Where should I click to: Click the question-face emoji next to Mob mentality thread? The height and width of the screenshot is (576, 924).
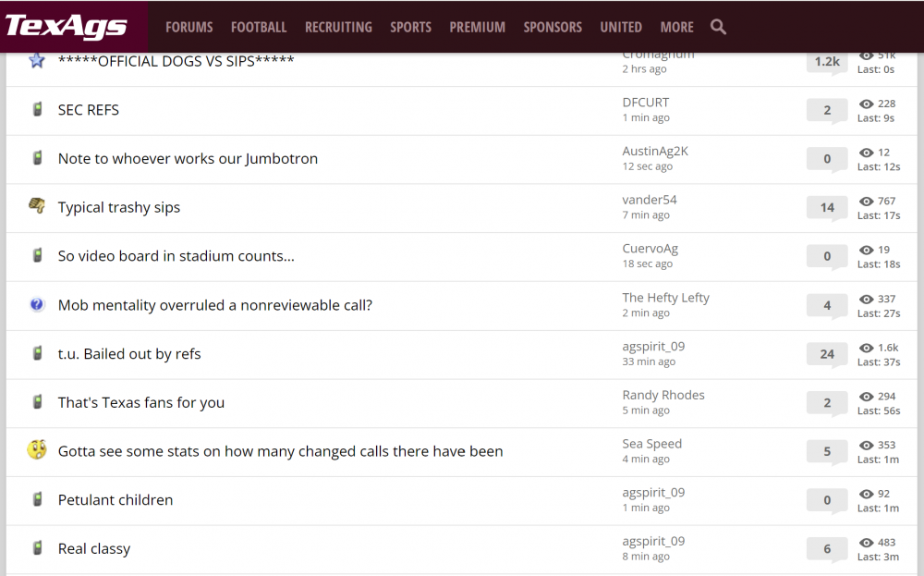[x=36, y=304]
